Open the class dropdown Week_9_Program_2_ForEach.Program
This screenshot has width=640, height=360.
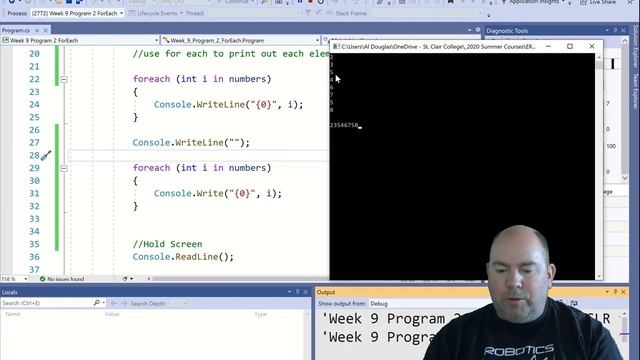(x=241, y=40)
